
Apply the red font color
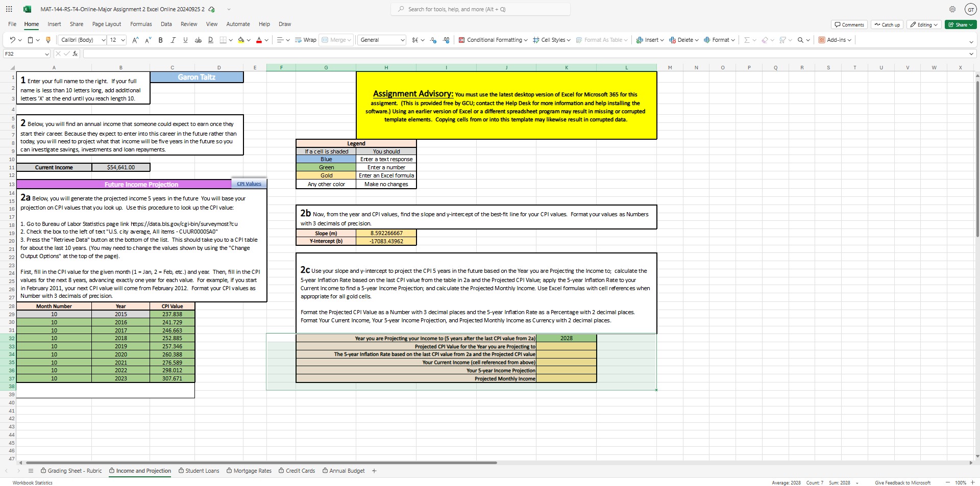coord(259,40)
